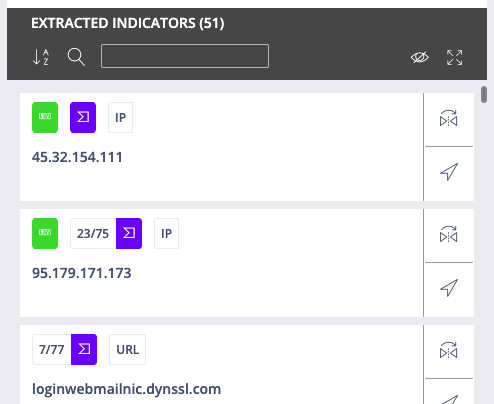Open the 23/75 detection score badge
Viewport: 494px width, 404px height.
coord(106,233)
